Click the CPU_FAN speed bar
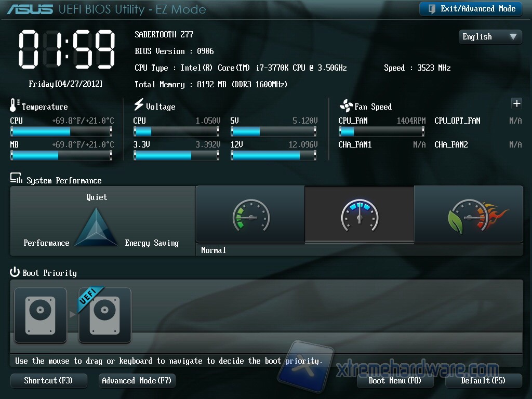This screenshot has height=399, width=532. 381,132
